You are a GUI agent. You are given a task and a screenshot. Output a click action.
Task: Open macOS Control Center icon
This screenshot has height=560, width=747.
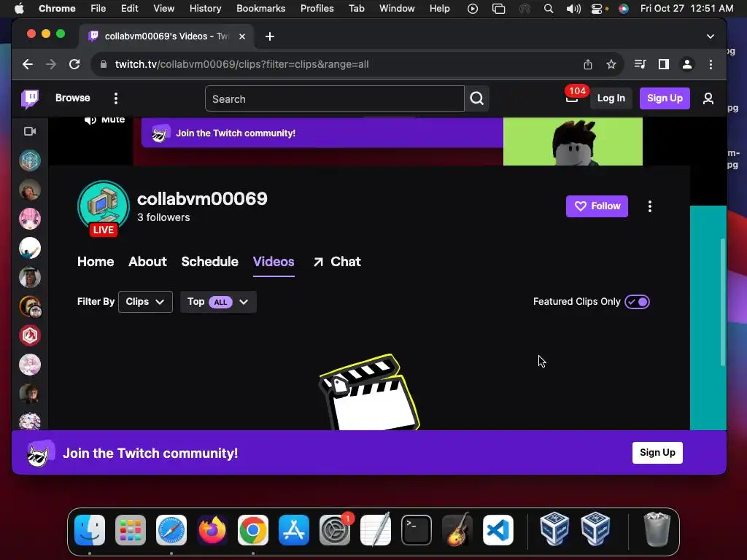[x=598, y=8]
